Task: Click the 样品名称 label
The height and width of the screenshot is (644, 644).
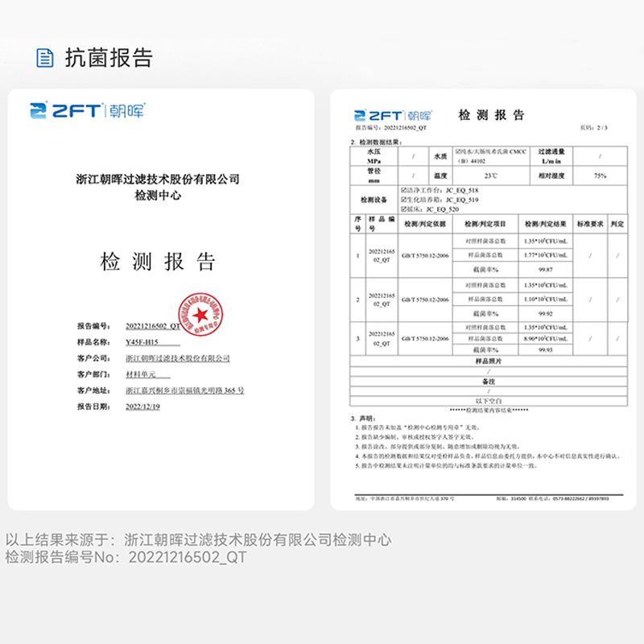Action: point(93,342)
